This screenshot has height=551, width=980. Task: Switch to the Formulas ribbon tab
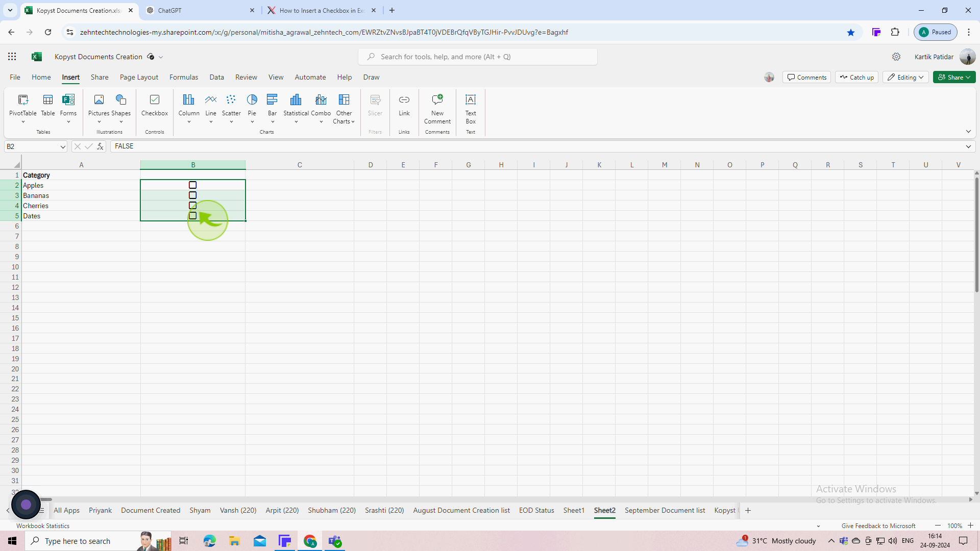click(x=184, y=77)
